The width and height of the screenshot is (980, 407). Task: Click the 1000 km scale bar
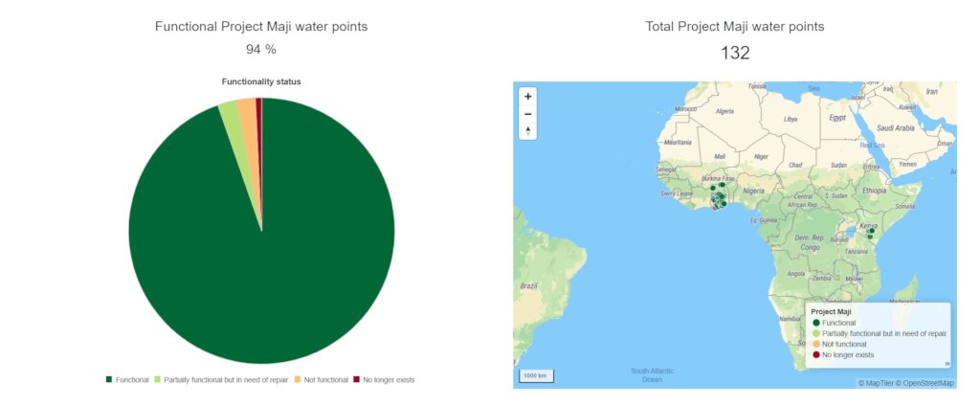536,375
